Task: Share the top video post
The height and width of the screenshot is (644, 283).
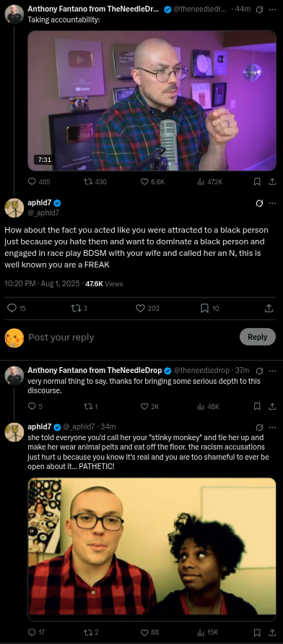Action: (x=271, y=181)
